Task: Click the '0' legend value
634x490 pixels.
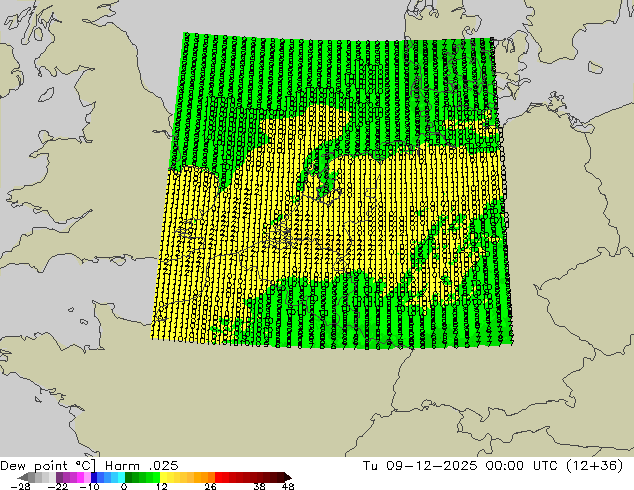Action: (x=124, y=486)
